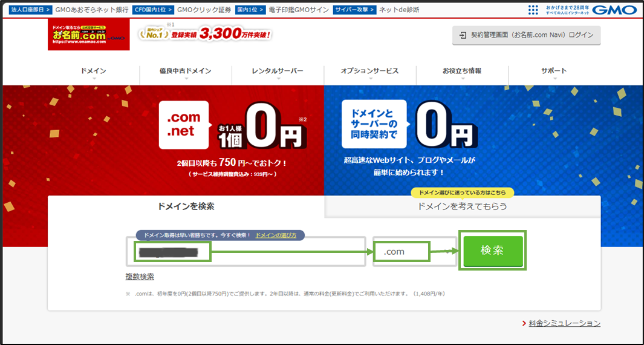Select the ドメインを考えてもらう tab

pos(463,206)
